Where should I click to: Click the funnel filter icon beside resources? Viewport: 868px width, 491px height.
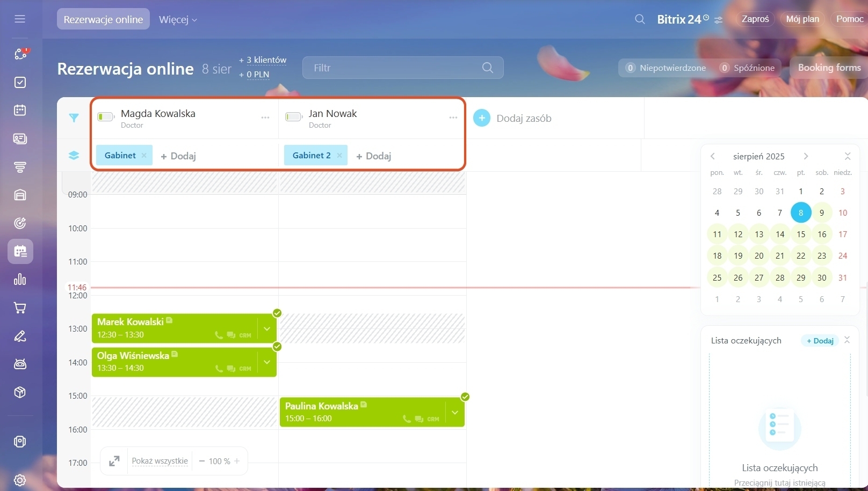pyautogui.click(x=74, y=118)
